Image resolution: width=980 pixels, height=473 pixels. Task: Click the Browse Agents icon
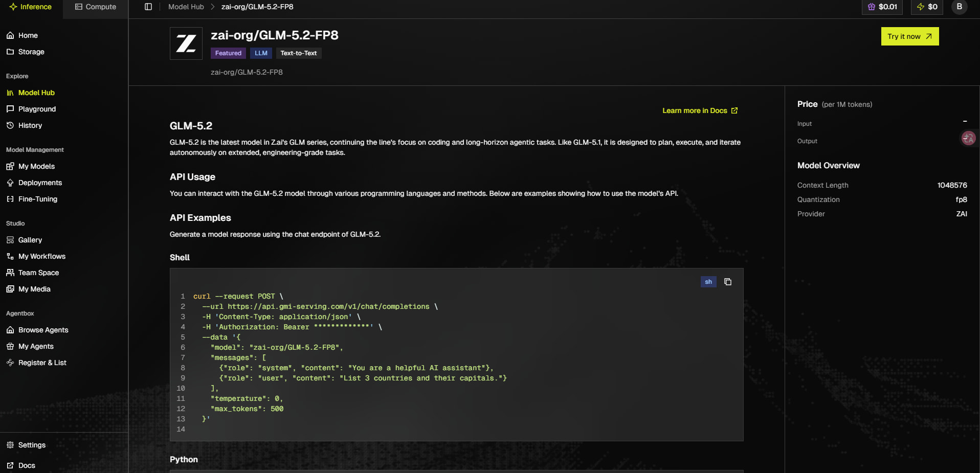[10, 330]
